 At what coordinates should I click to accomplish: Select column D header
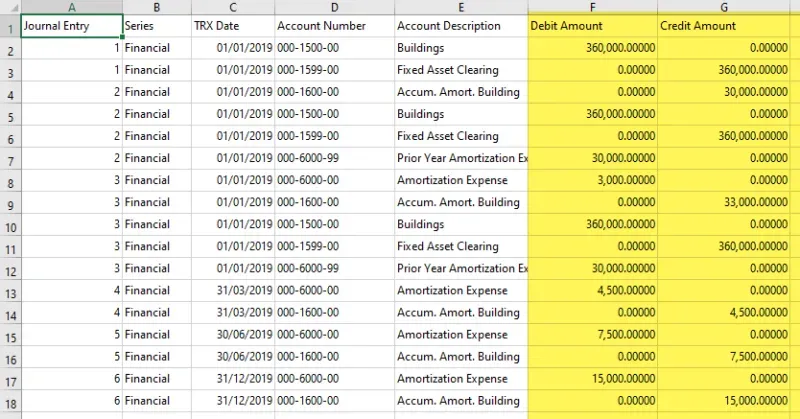[x=333, y=7]
